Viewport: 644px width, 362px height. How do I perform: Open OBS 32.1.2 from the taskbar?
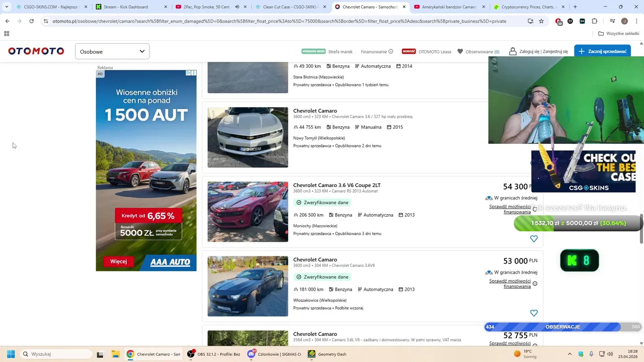coord(214,354)
